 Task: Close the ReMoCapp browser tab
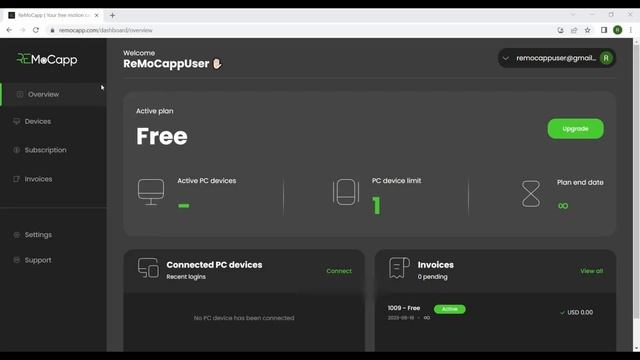click(x=96, y=15)
